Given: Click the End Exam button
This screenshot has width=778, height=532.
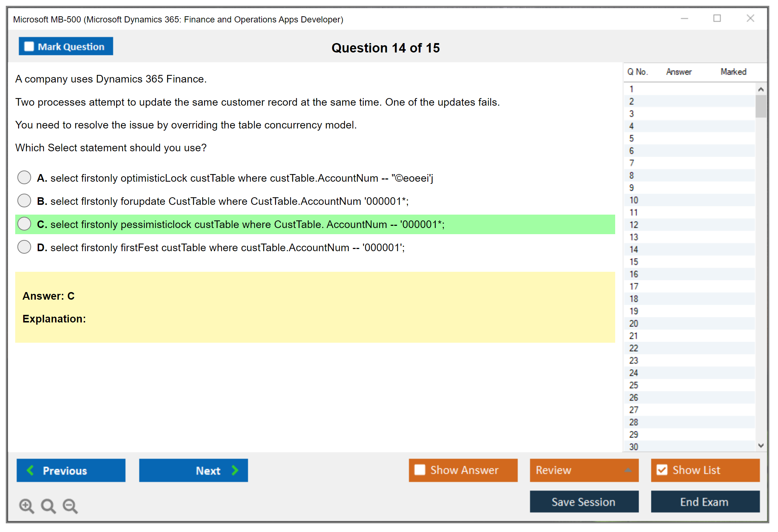Looking at the screenshot, I should click(x=705, y=502).
